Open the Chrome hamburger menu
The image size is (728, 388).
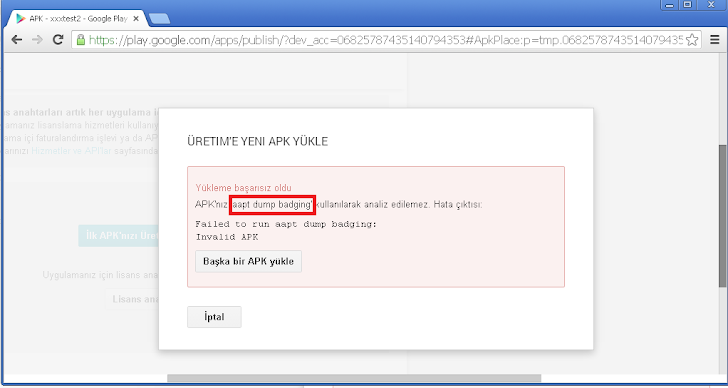(x=715, y=39)
